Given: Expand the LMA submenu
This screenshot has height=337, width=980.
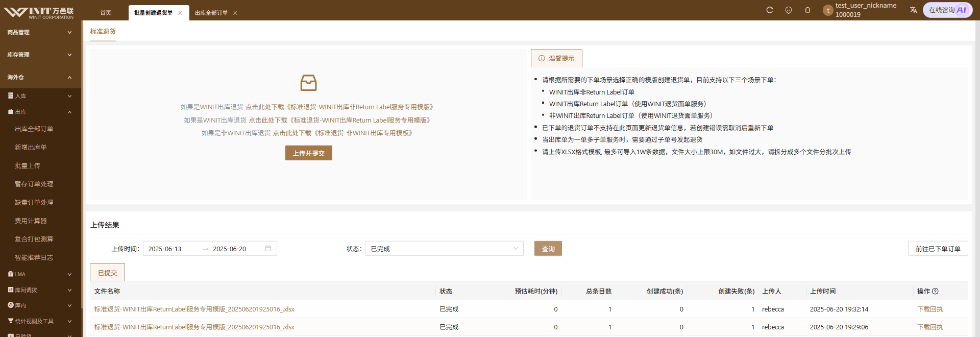Looking at the screenshot, I should 40,274.
